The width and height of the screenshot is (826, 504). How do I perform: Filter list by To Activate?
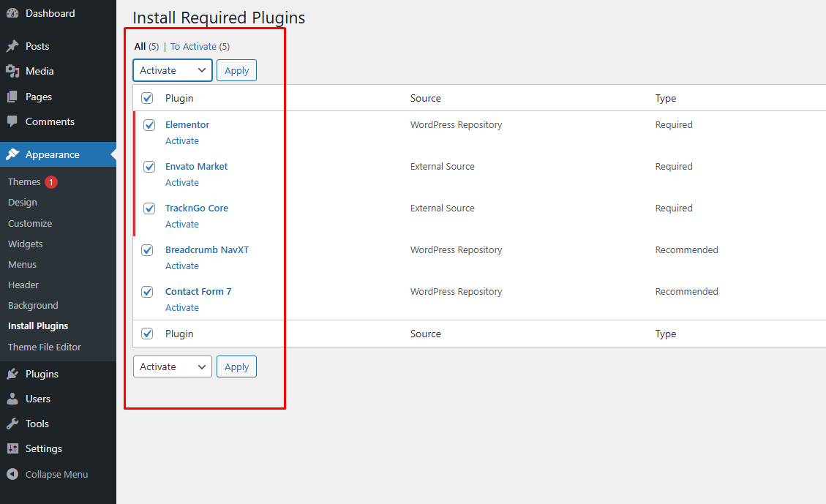click(193, 46)
